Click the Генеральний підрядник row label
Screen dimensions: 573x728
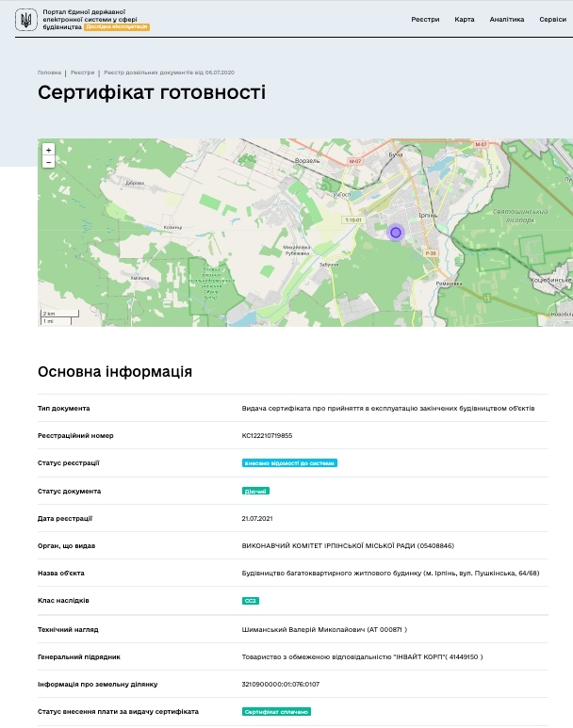(79, 657)
